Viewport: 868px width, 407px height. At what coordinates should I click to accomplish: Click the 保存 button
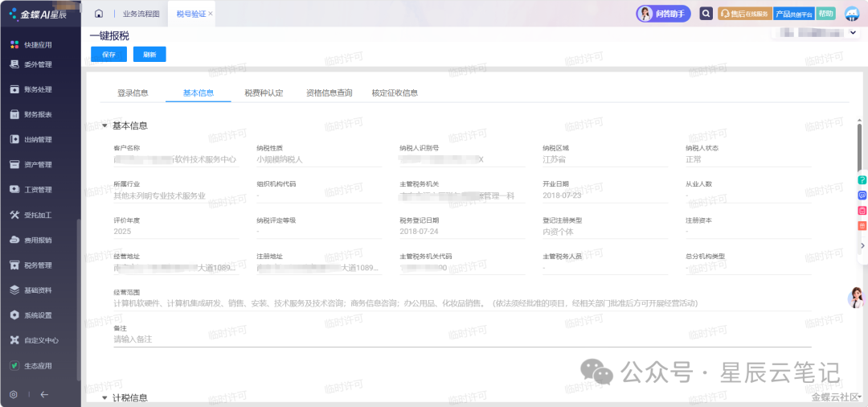click(x=109, y=54)
